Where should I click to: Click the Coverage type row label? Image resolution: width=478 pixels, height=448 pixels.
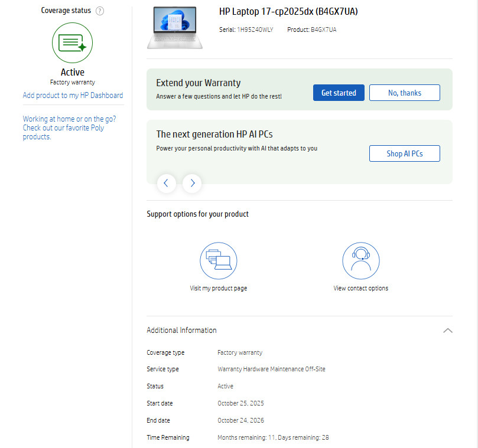165,352
